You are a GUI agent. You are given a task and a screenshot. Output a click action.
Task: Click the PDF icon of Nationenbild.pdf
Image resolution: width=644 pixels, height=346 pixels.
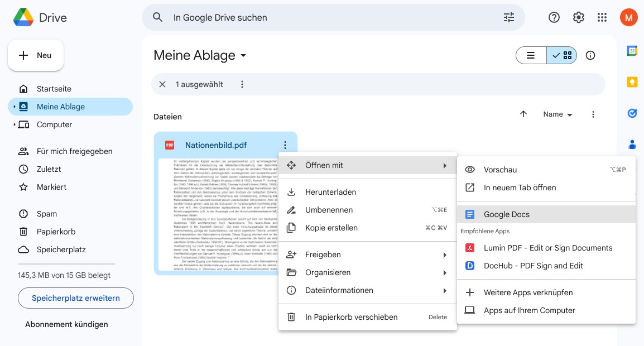170,145
